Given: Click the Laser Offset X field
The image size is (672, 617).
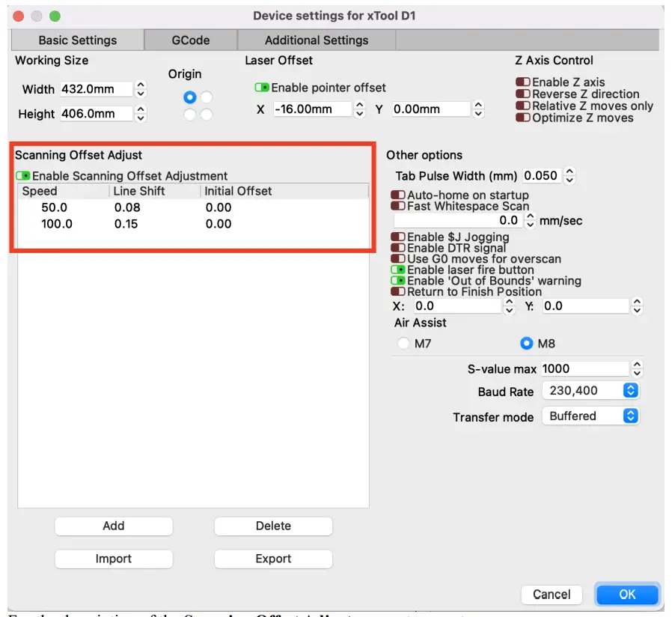Looking at the screenshot, I should pos(313,109).
